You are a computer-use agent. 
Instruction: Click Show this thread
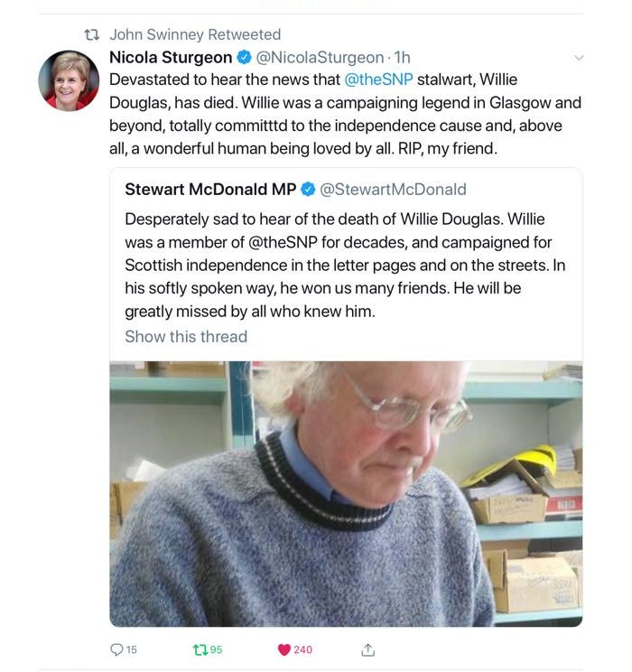click(186, 336)
